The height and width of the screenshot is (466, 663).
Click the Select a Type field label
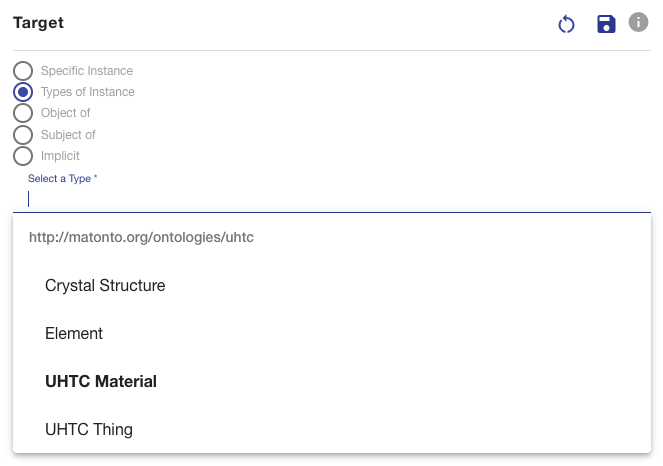[63, 178]
